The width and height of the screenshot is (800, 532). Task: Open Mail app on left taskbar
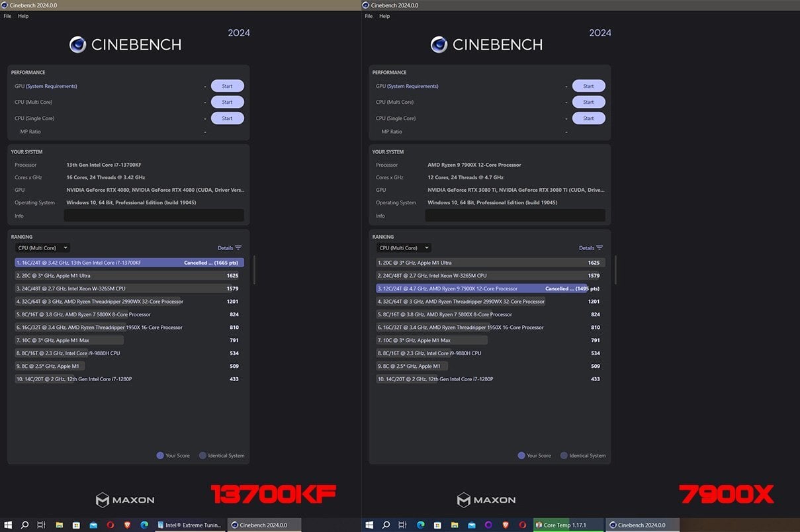(93, 525)
